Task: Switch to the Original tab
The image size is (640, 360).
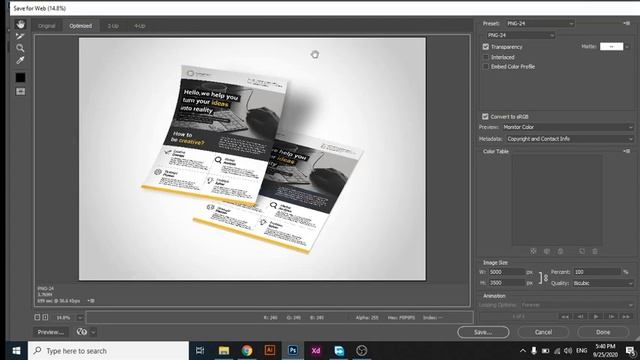Action: [47, 26]
